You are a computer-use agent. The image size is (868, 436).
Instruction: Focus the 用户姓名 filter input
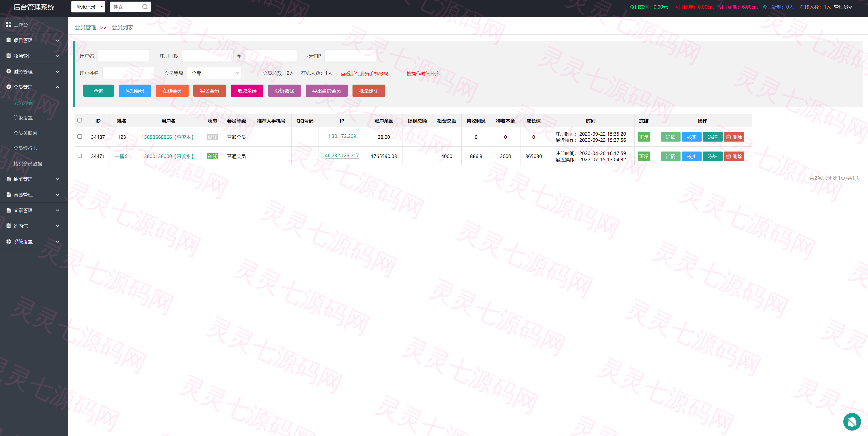(128, 73)
